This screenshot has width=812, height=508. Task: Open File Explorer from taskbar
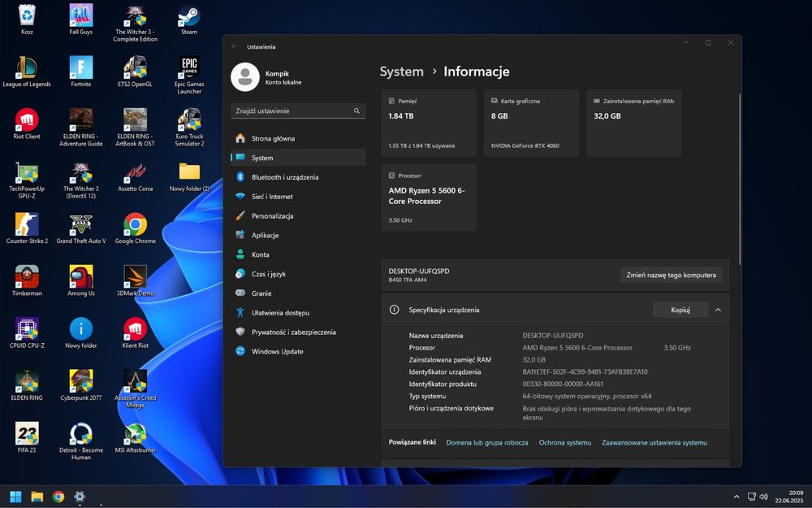(37, 497)
